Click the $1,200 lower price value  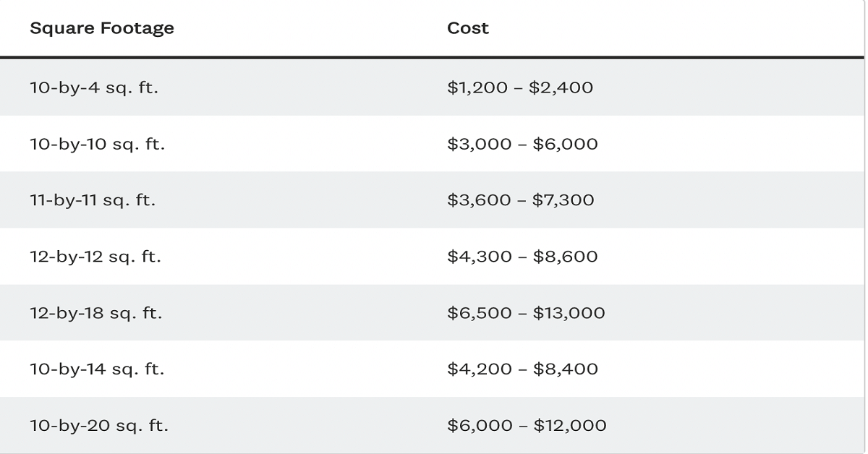pos(477,87)
